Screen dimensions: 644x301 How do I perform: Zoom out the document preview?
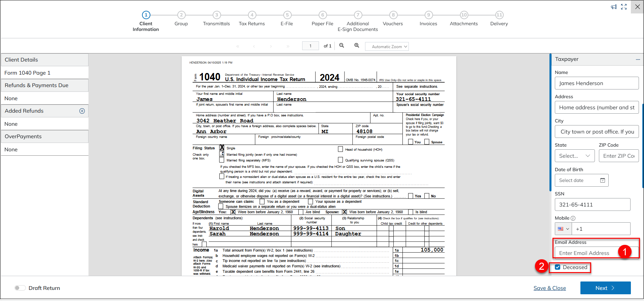click(342, 46)
